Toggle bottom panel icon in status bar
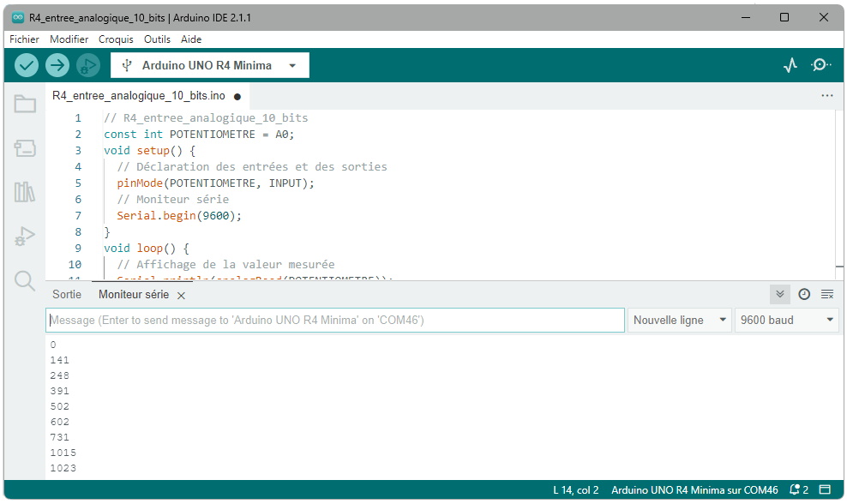This screenshot has width=847, height=504. [825, 490]
